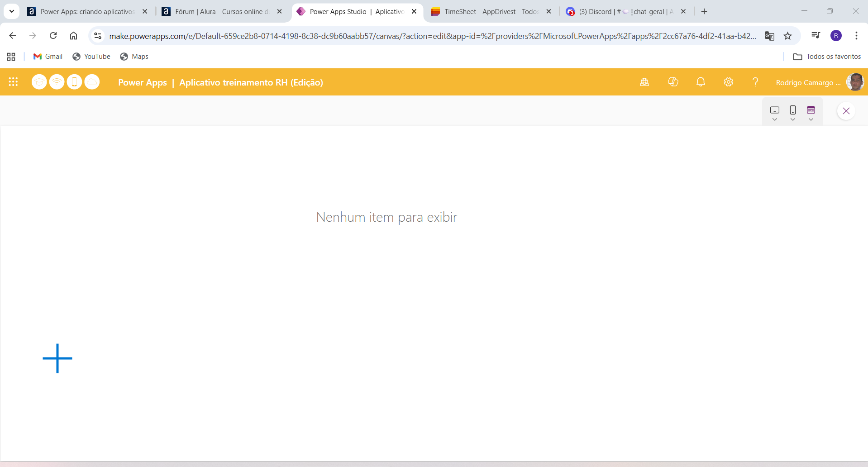Open a new browser tab
Viewport: 868px width, 467px height.
[x=704, y=11]
